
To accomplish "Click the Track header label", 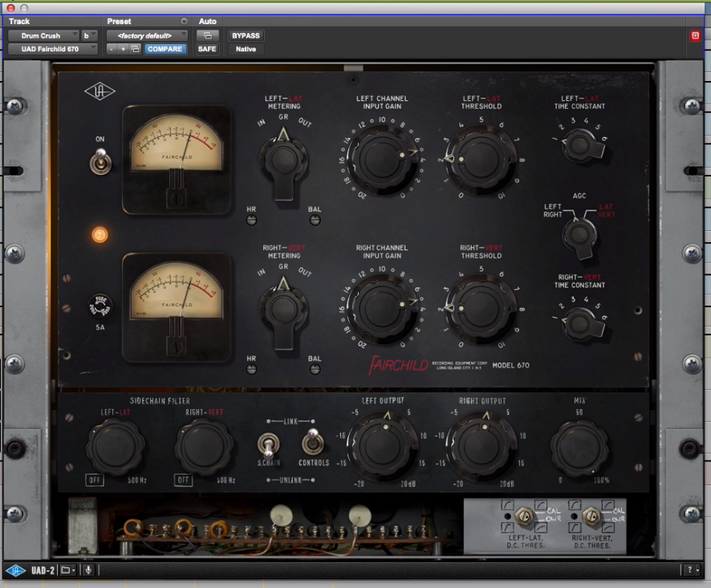I will [x=19, y=22].
